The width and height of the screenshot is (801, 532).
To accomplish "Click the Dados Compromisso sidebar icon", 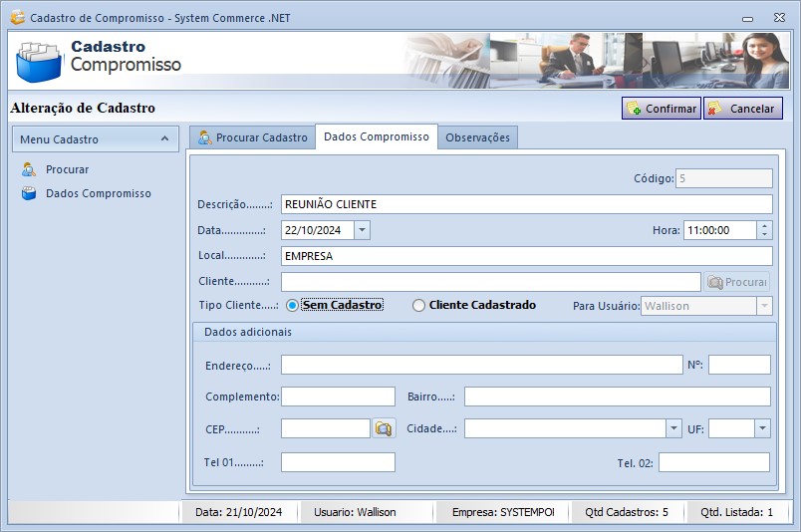I will click(x=29, y=193).
